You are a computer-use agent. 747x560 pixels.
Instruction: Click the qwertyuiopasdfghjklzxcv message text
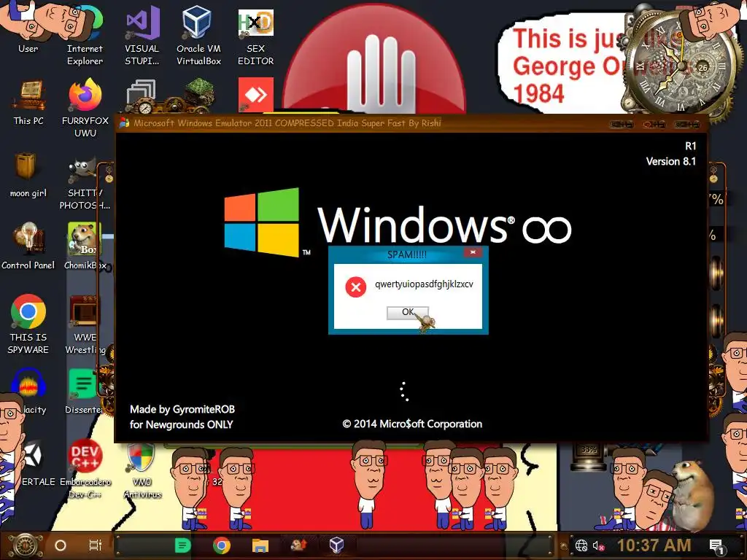point(424,284)
